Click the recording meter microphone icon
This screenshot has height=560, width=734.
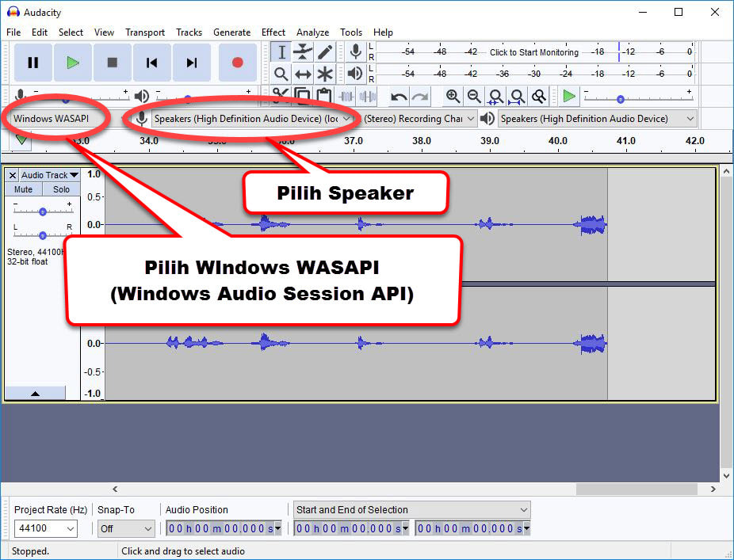click(x=356, y=51)
